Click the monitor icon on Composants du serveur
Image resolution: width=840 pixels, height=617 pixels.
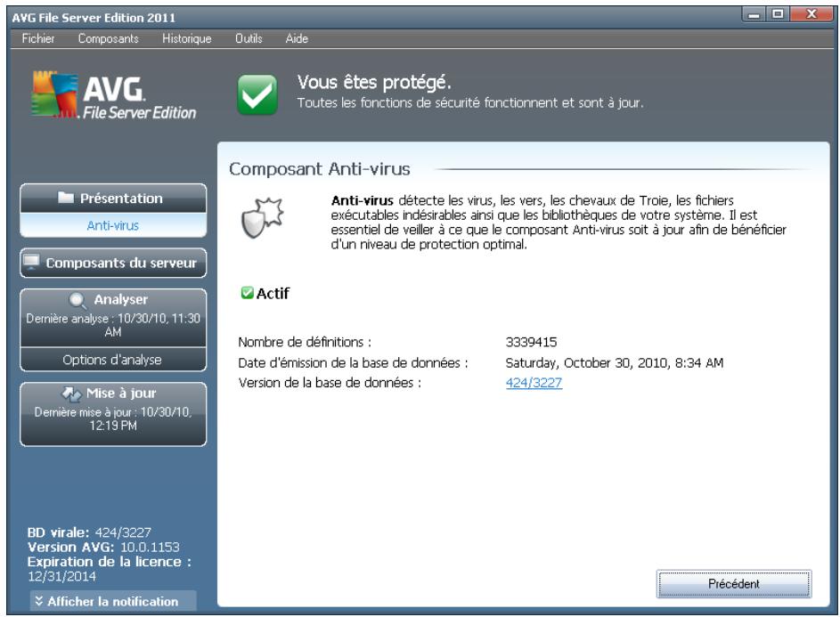(31, 263)
